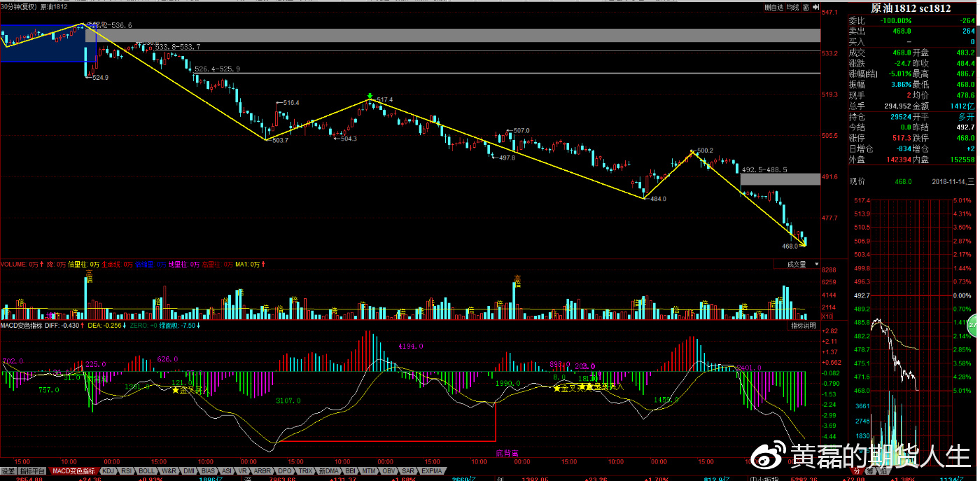Click the 503.7 swing low label
Image resolution: width=980 pixels, height=481 pixels.
279,140
